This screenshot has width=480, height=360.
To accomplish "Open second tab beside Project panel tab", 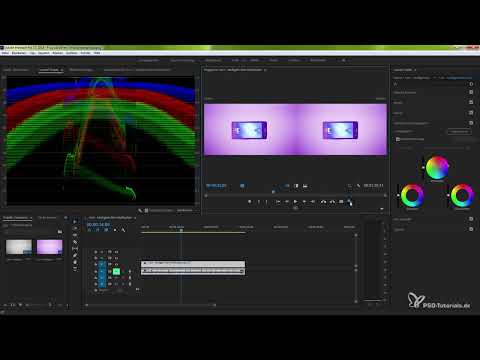I will [x=47, y=218].
